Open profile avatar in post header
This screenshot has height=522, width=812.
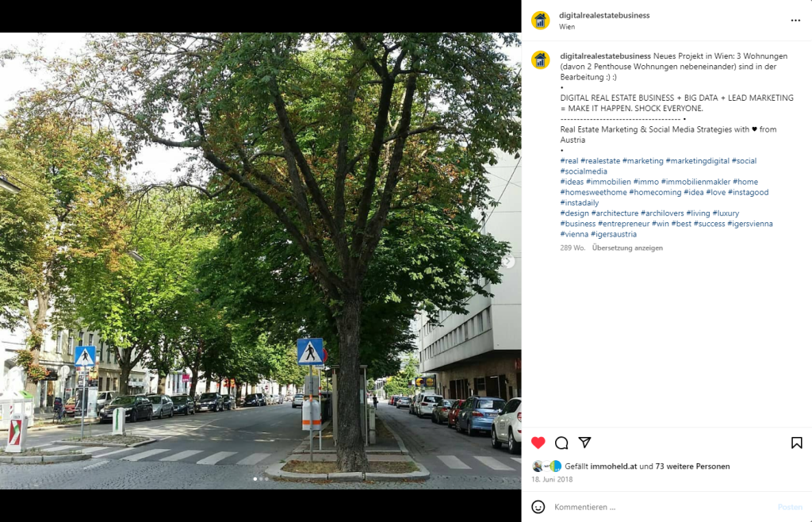541,20
